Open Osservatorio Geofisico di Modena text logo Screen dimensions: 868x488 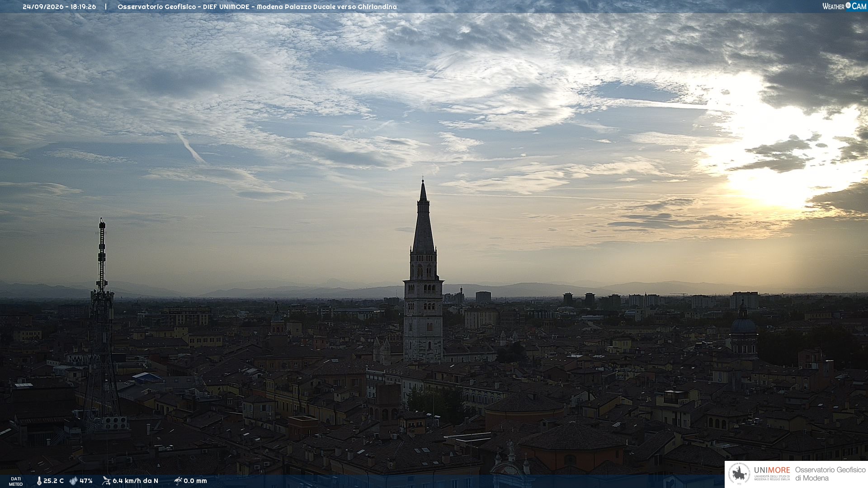tap(830, 474)
